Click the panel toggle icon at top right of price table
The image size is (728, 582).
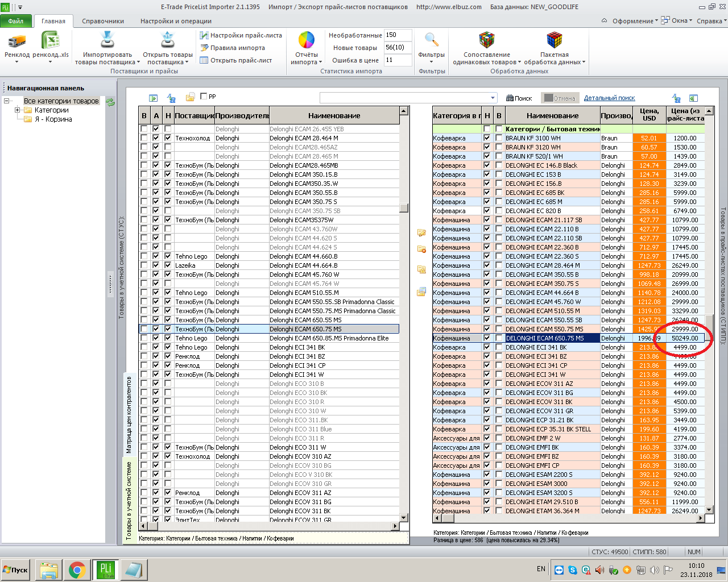coord(693,98)
